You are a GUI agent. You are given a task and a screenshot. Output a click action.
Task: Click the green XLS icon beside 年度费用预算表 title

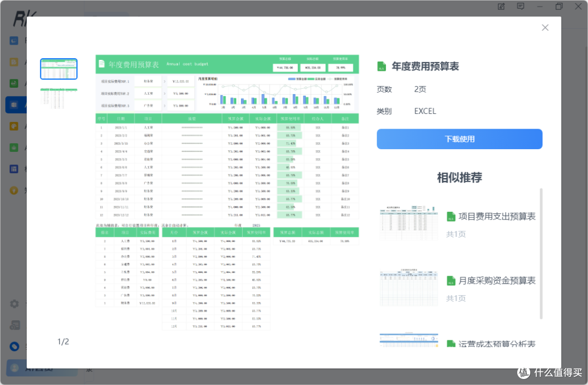[x=381, y=66]
